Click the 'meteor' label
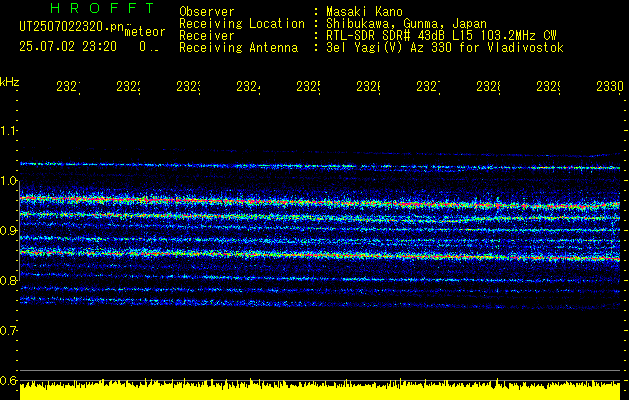 tap(145, 32)
